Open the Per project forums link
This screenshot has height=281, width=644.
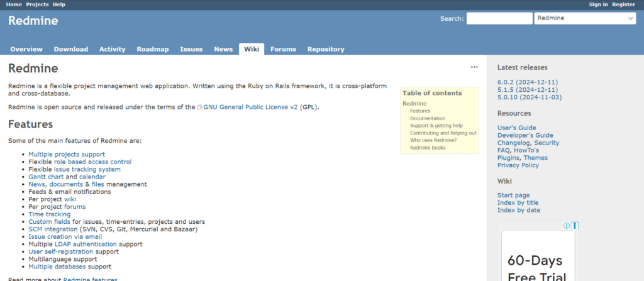[x=75, y=207]
